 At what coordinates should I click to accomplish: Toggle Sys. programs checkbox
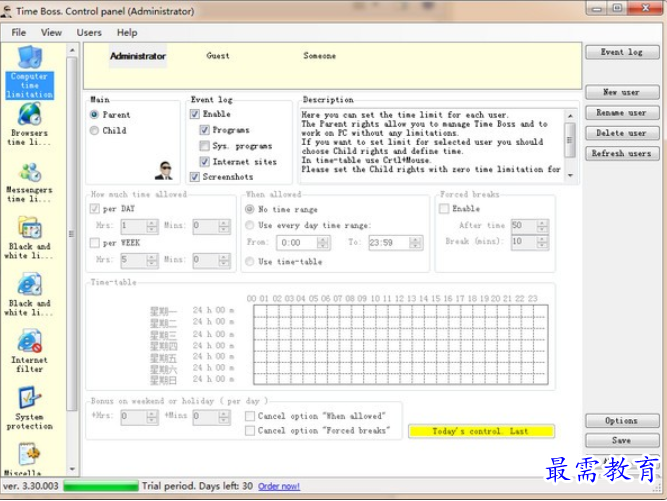204,146
